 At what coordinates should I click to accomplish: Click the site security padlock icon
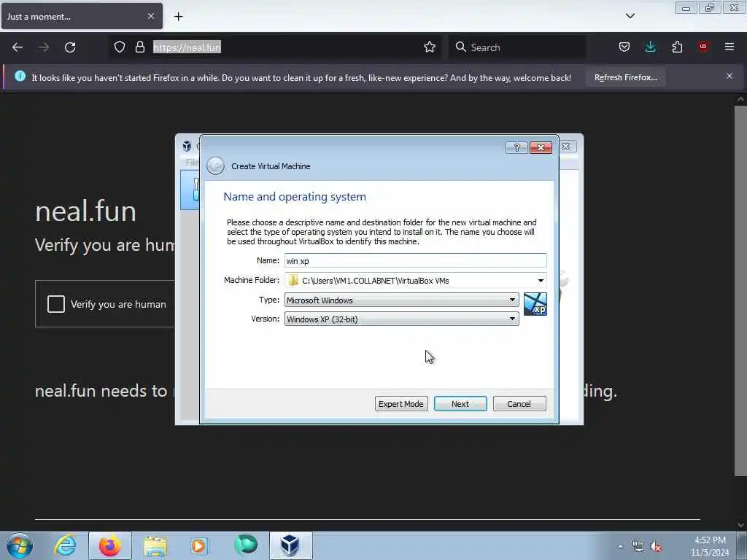tap(139, 47)
